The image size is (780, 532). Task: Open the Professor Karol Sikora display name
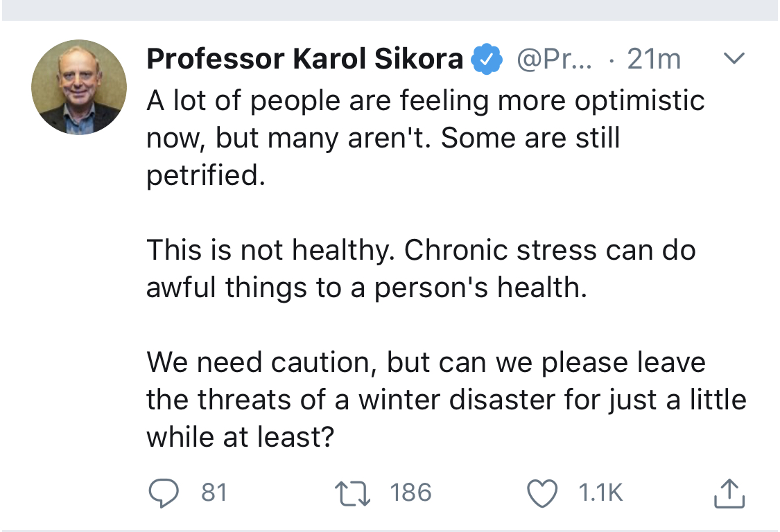(305, 60)
